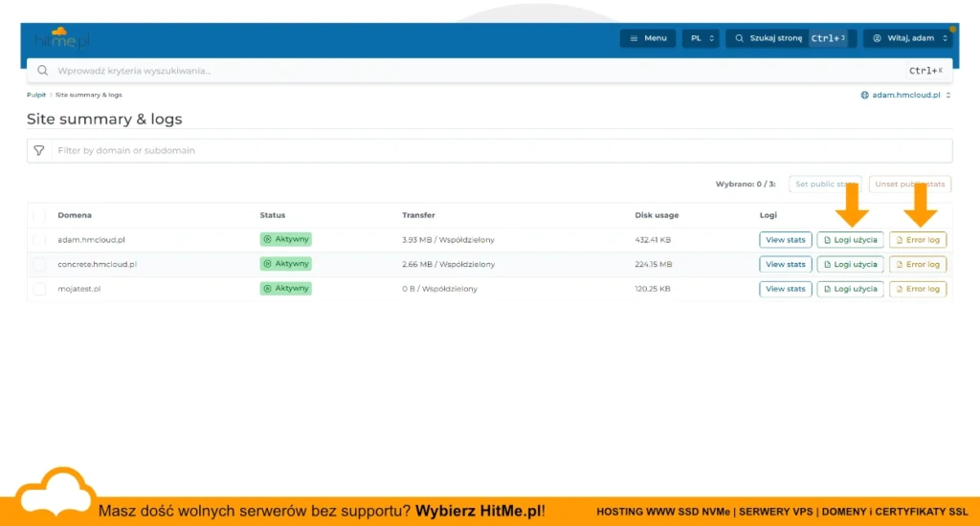Open the hamburger Menu button
This screenshot has width=980, height=526.
coord(648,38)
